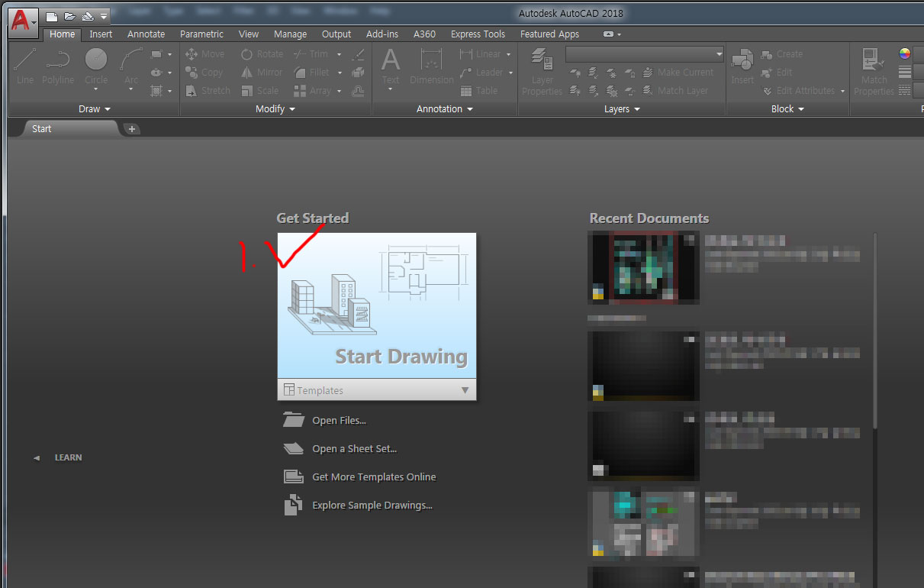Click Match Layer in Layers panel
This screenshot has width=924, height=588.
tap(675, 91)
